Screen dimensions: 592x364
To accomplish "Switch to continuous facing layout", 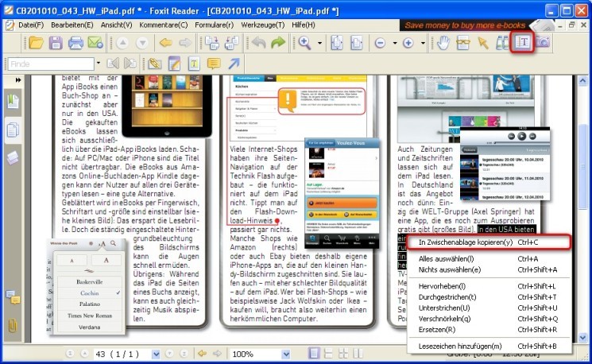I will [357, 354].
